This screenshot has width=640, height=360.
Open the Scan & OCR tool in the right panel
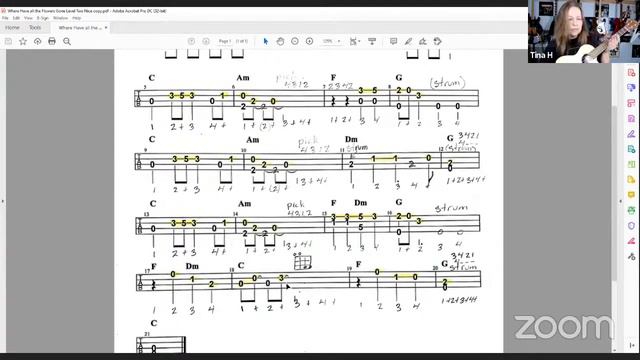(631, 210)
